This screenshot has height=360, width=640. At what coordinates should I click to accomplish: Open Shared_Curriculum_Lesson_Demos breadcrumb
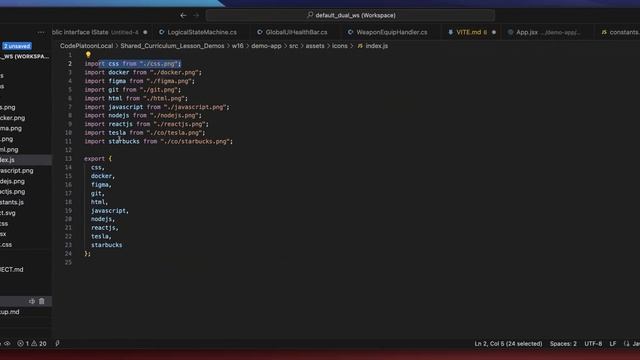(x=172, y=46)
